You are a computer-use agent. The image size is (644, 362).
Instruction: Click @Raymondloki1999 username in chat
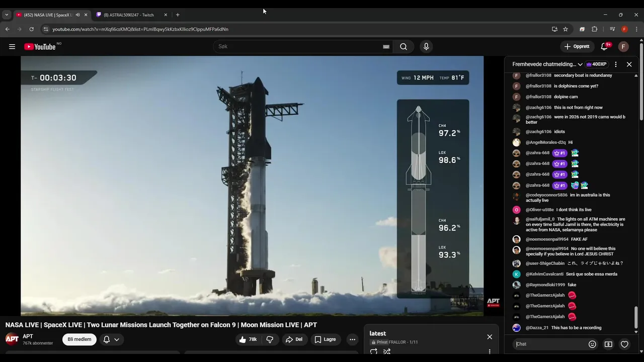(x=545, y=285)
